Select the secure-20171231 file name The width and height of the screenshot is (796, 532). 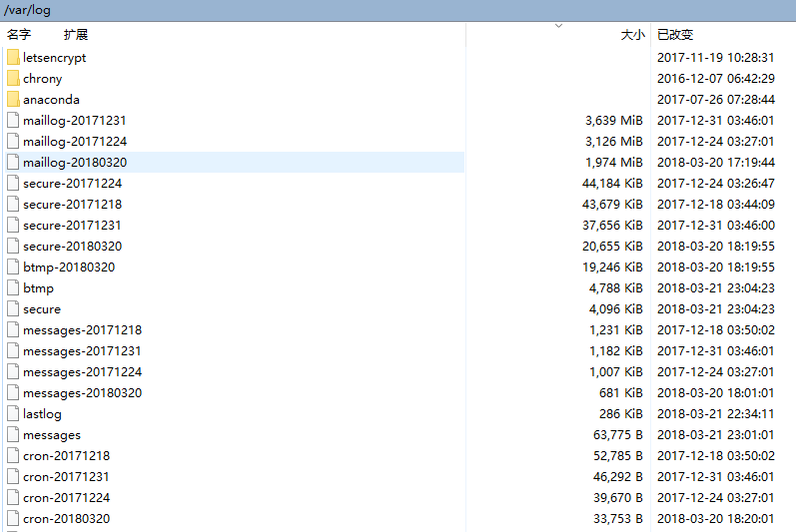[x=72, y=226]
